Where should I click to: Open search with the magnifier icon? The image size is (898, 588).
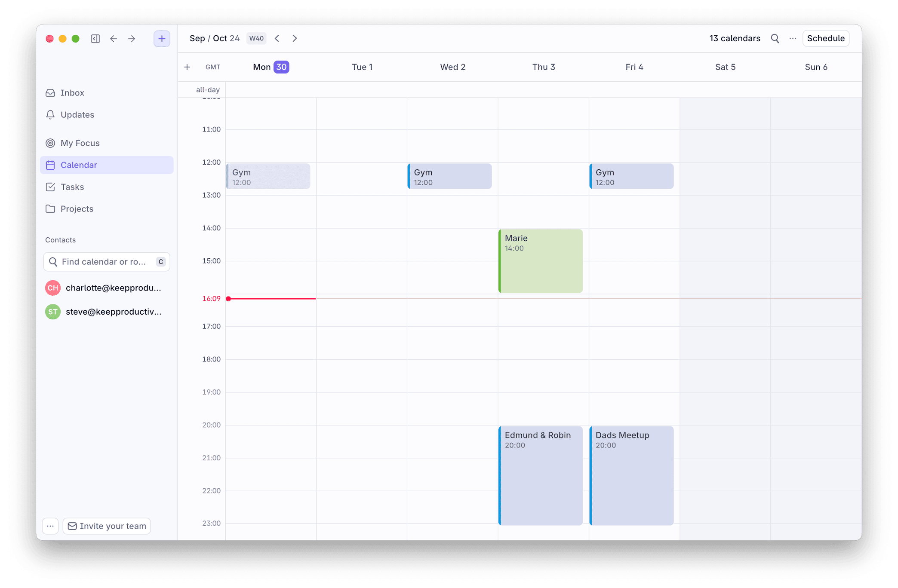click(775, 38)
